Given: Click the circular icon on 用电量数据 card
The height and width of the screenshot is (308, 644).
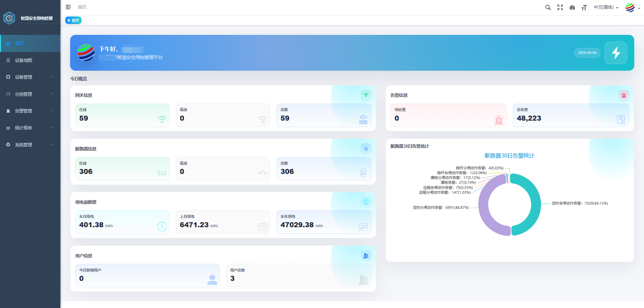Looking at the screenshot, I should point(366,202).
